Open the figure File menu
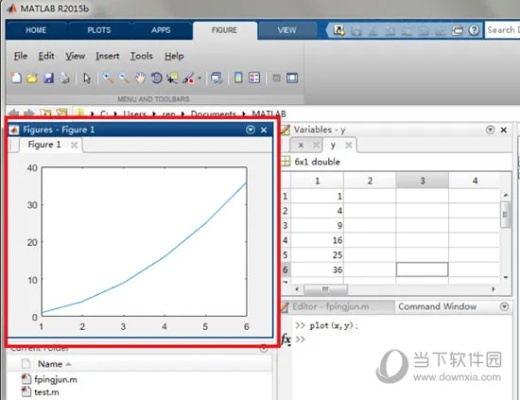The height and width of the screenshot is (400, 520). pyautogui.click(x=20, y=56)
